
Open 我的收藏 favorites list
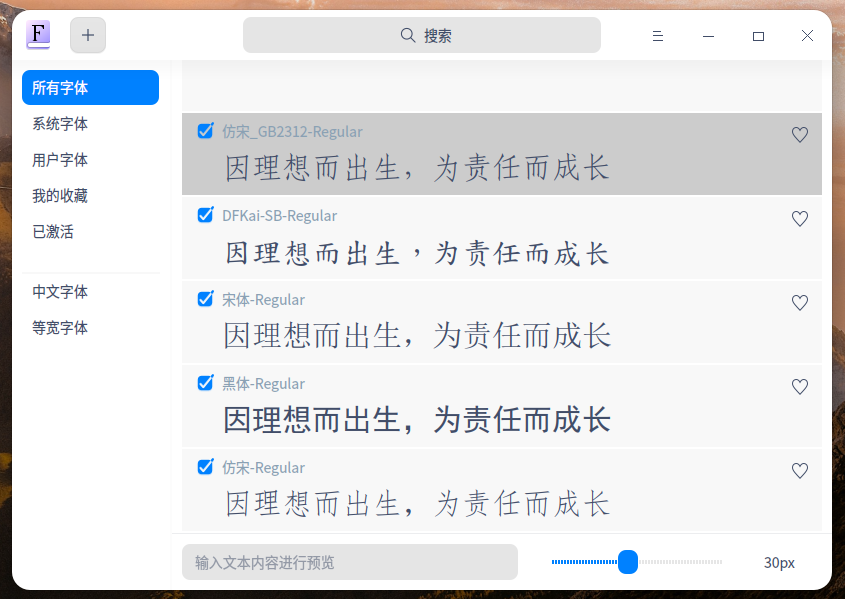[x=91, y=196]
